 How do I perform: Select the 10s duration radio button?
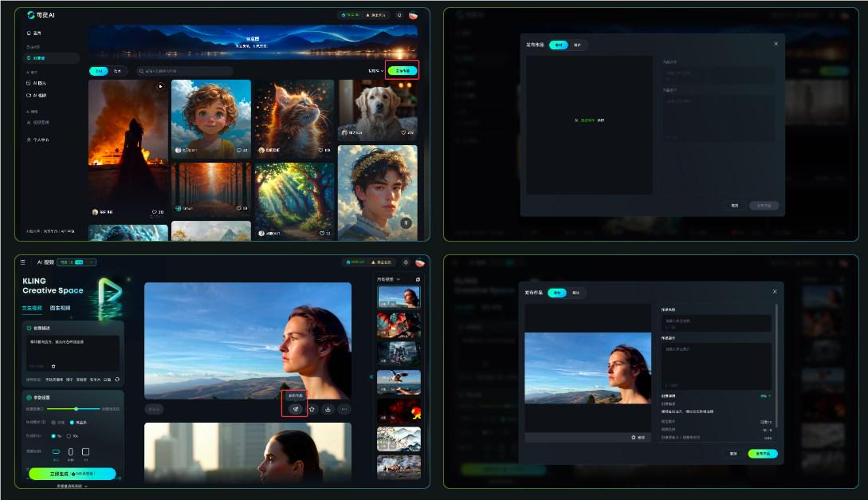tap(69, 435)
